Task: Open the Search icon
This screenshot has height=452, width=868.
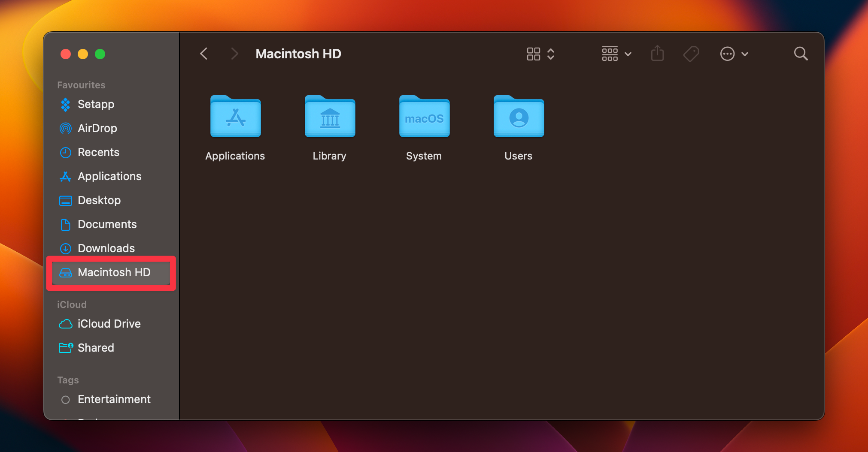Action: [x=800, y=53]
